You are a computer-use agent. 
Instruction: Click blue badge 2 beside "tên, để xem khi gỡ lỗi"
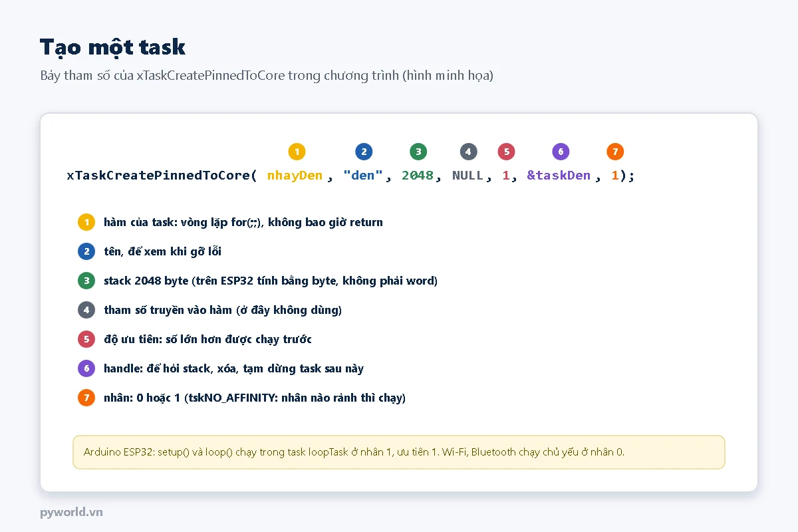[x=86, y=251]
